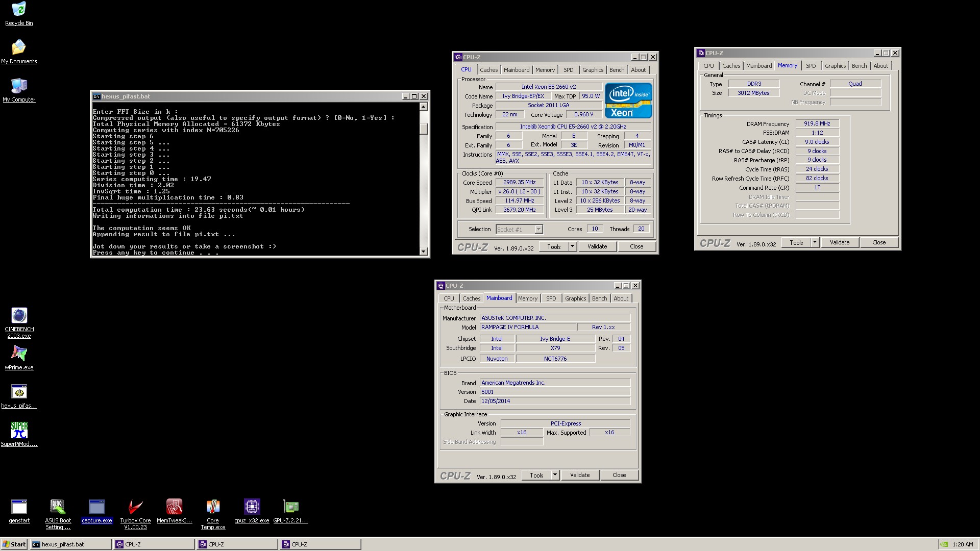The width and height of the screenshot is (980, 551).
Task: Click Intel Xeon inside logo
Action: tap(628, 101)
